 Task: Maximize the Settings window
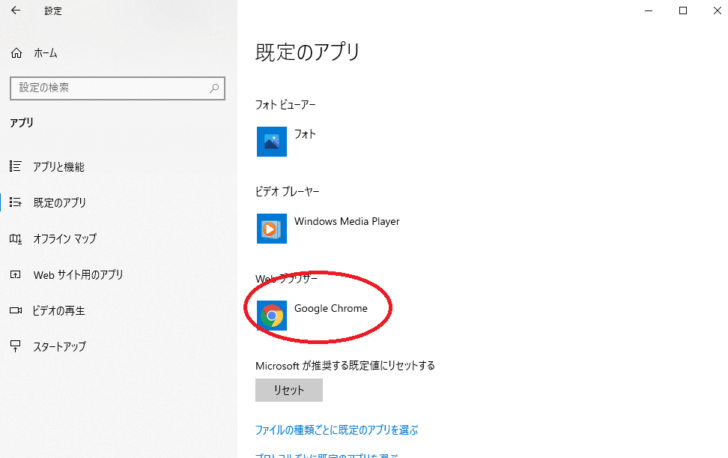tap(683, 11)
